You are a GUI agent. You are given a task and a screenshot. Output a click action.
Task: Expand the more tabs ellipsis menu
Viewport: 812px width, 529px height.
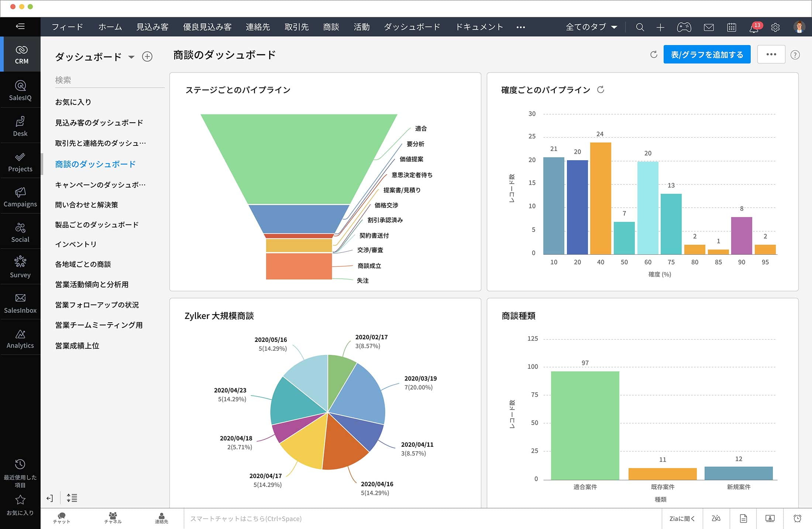[x=520, y=27]
